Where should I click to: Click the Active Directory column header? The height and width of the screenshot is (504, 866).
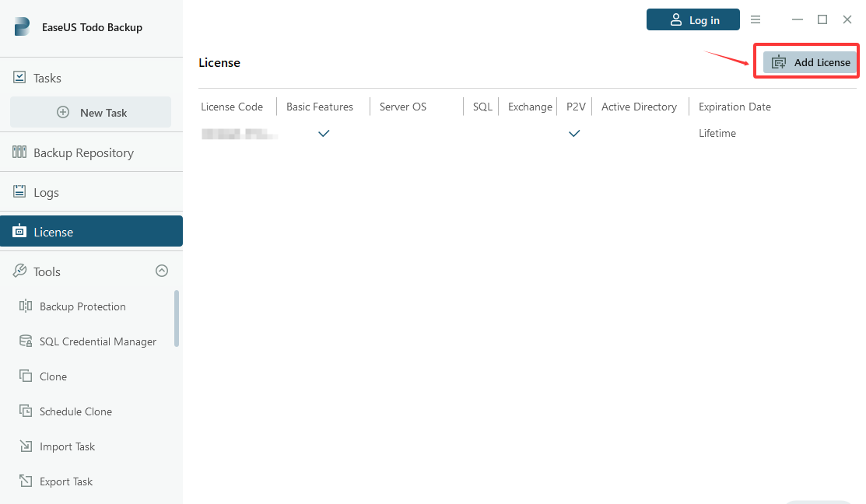(x=639, y=107)
